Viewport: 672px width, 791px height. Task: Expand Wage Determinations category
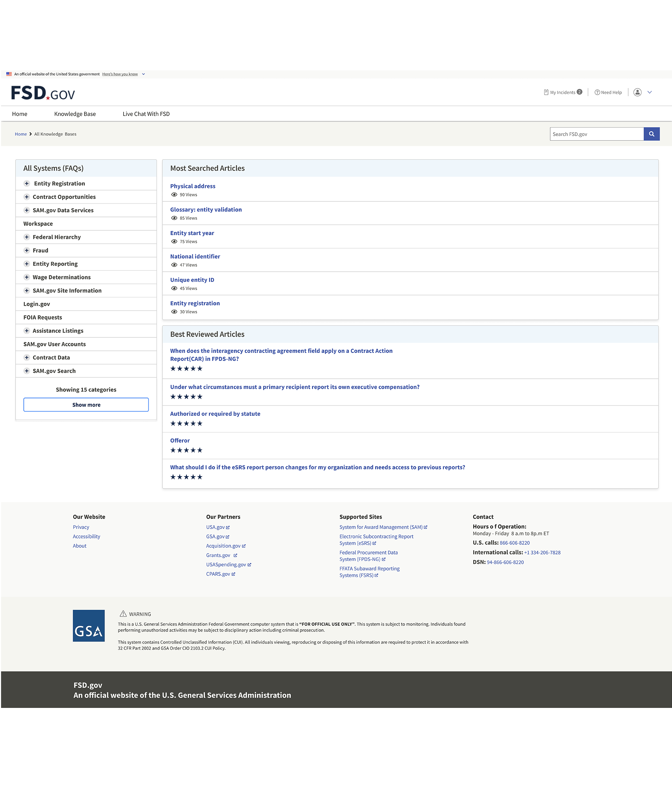point(27,277)
